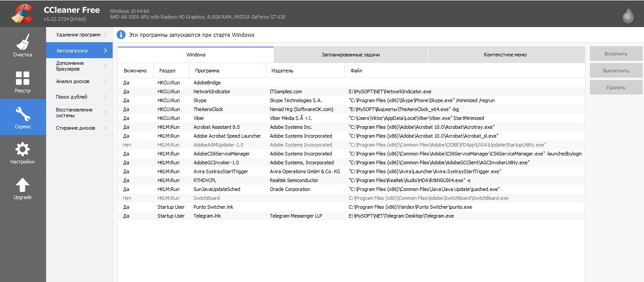The height and width of the screenshot is (282, 644).
Task: Sort by Издатель column header
Action: pos(282,71)
